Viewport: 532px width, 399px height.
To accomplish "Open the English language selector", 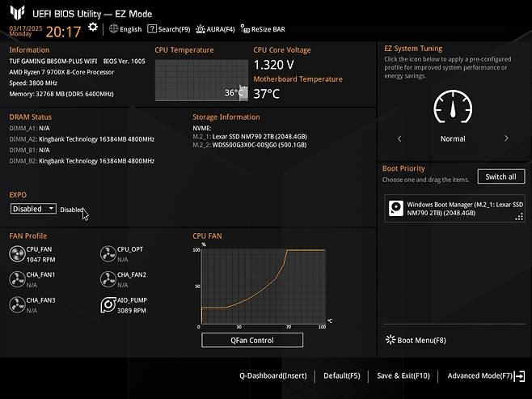I will pos(125,29).
